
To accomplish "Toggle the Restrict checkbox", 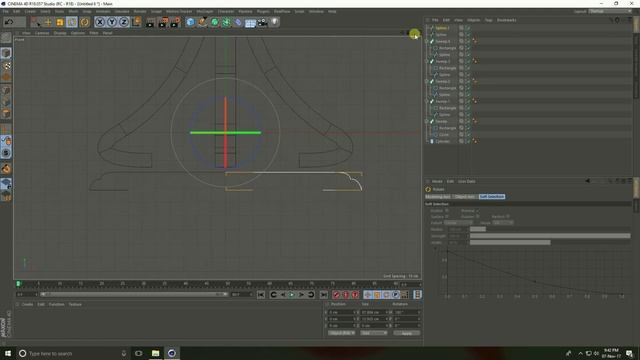I will 507,216.
